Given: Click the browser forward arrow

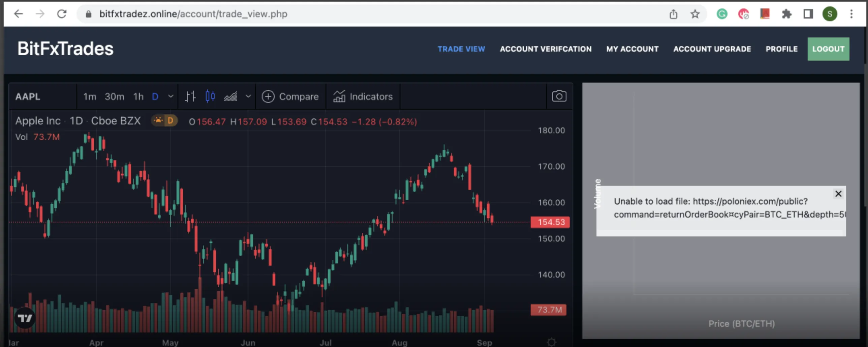Looking at the screenshot, I should 40,14.
